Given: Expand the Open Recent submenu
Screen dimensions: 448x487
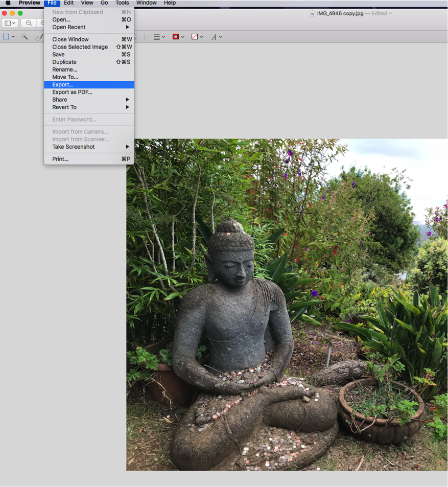Looking at the screenshot, I should point(69,27).
